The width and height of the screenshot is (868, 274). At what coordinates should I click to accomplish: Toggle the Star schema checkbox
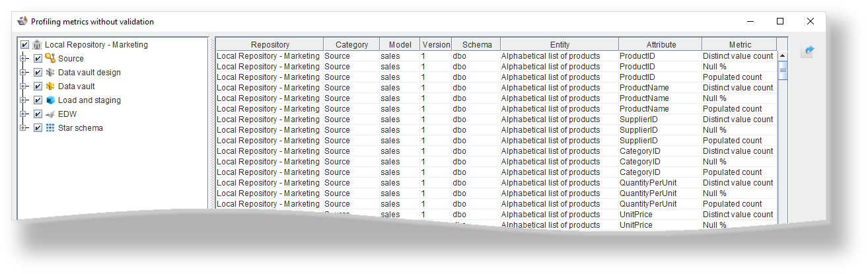[38, 128]
